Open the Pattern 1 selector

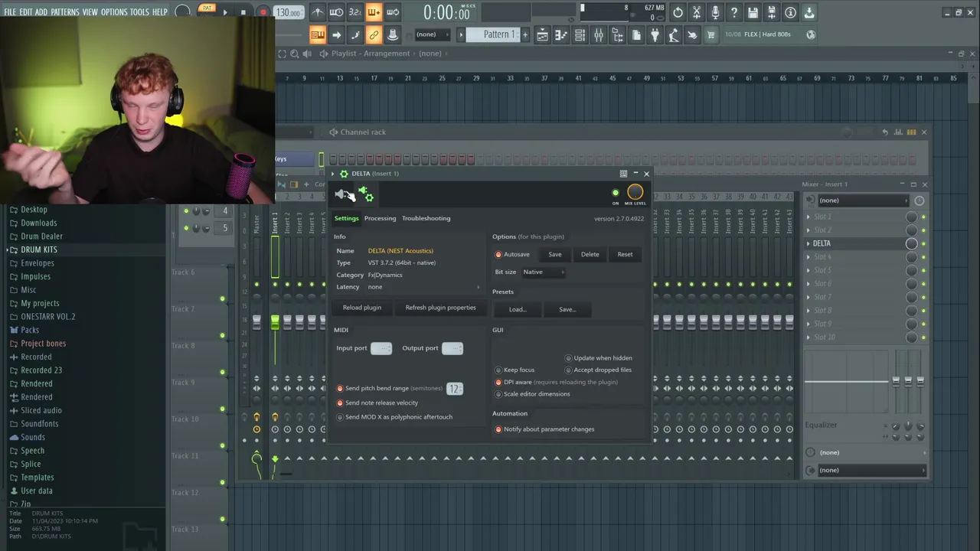(495, 34)
